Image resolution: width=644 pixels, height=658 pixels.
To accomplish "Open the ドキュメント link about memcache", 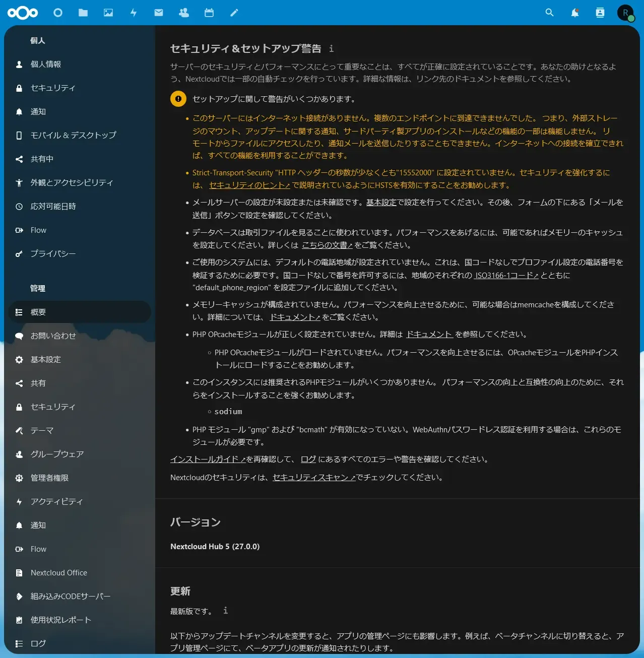I will [x=295, y=317].
